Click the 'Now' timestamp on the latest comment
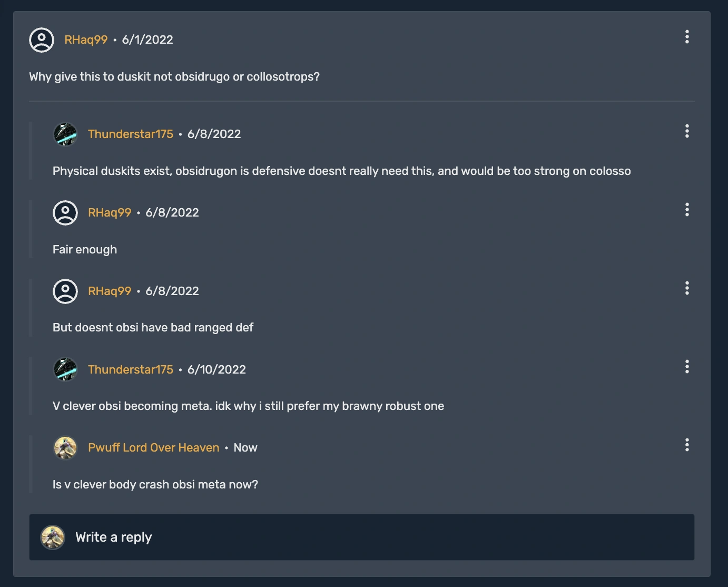728x587 pixels. coord(245,447)
